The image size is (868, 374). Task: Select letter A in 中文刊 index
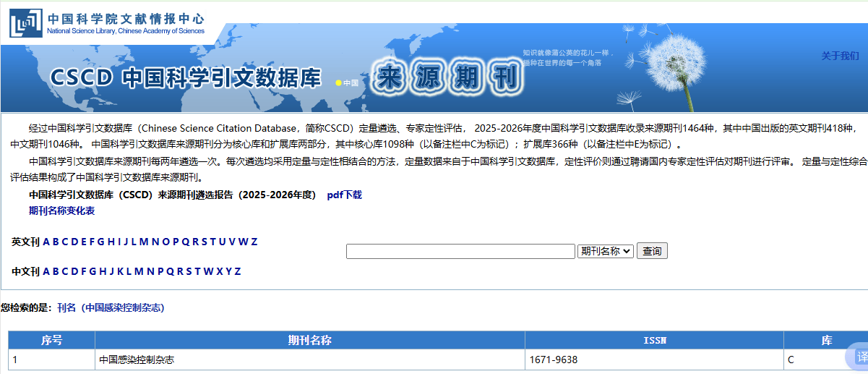(46, 271)
